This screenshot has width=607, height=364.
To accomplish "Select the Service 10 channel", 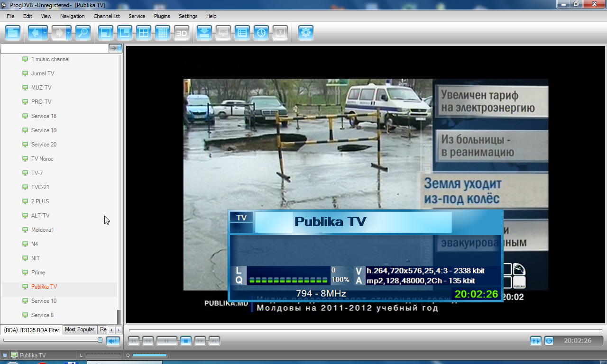I will (x=44, y=301).
